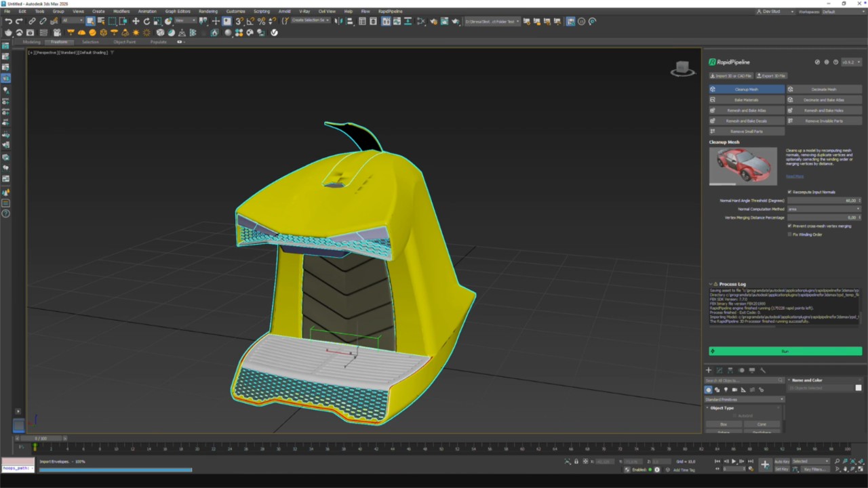The height and width of the screenshot is (488, 868).
Task: Click the large Set Keys plus button
Action: tap(765, 464)
